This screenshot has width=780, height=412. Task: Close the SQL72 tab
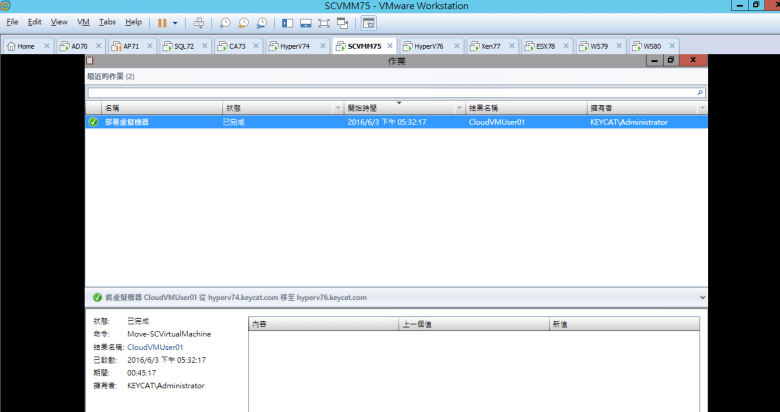tap(204, 46)
